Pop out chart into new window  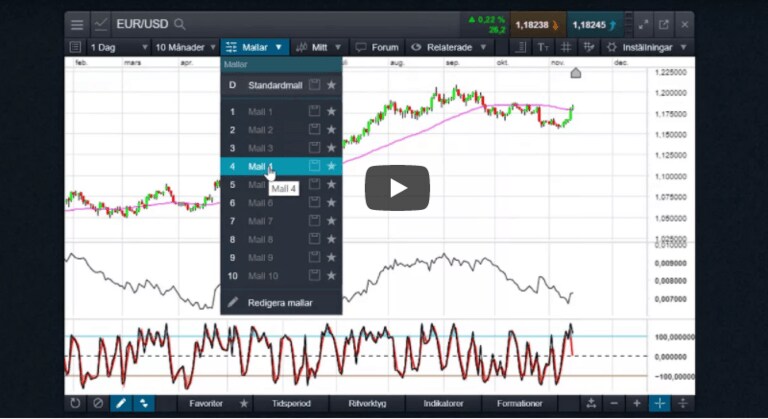664,25
